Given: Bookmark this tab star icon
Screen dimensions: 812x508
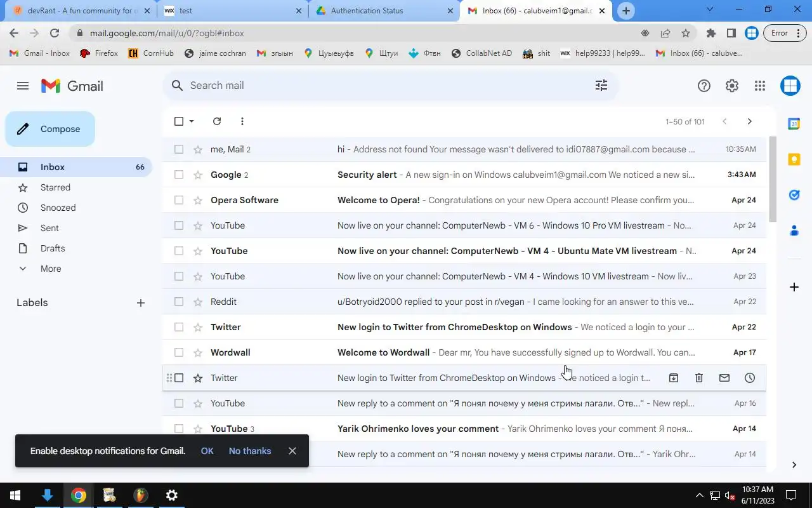Looking at the screenshot, I should point(686,33).
